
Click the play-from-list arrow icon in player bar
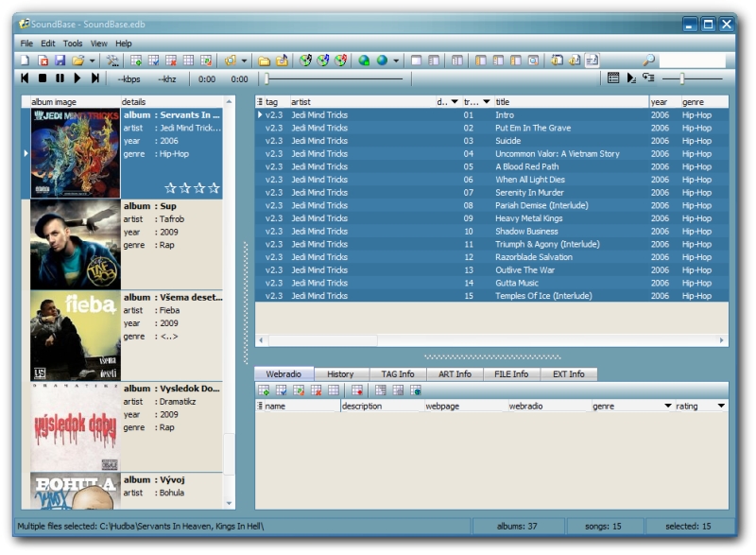(x=631, y=78)
